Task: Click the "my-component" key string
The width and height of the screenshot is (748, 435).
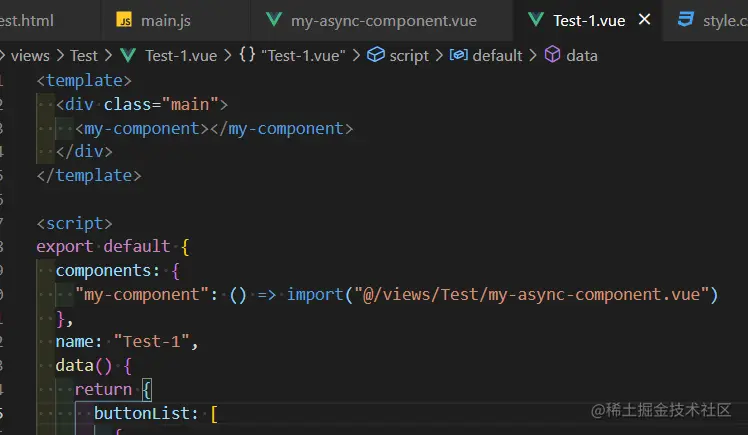Action: pos(142,294)
